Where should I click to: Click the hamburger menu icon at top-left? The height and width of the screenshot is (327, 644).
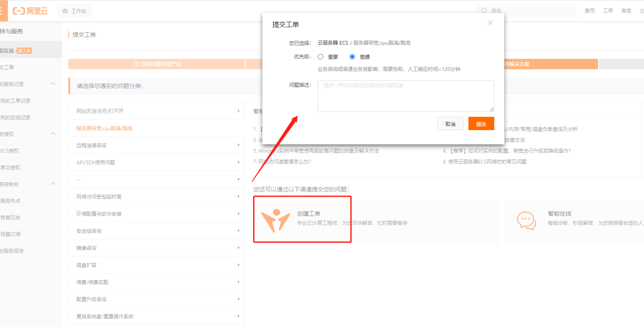(x=3, y=11)
